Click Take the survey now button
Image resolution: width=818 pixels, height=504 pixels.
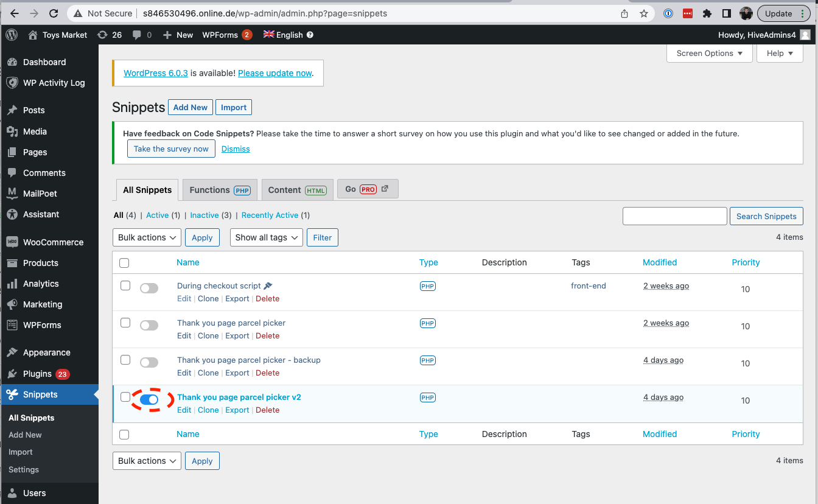pyautogui.click(x=171, y=149)
